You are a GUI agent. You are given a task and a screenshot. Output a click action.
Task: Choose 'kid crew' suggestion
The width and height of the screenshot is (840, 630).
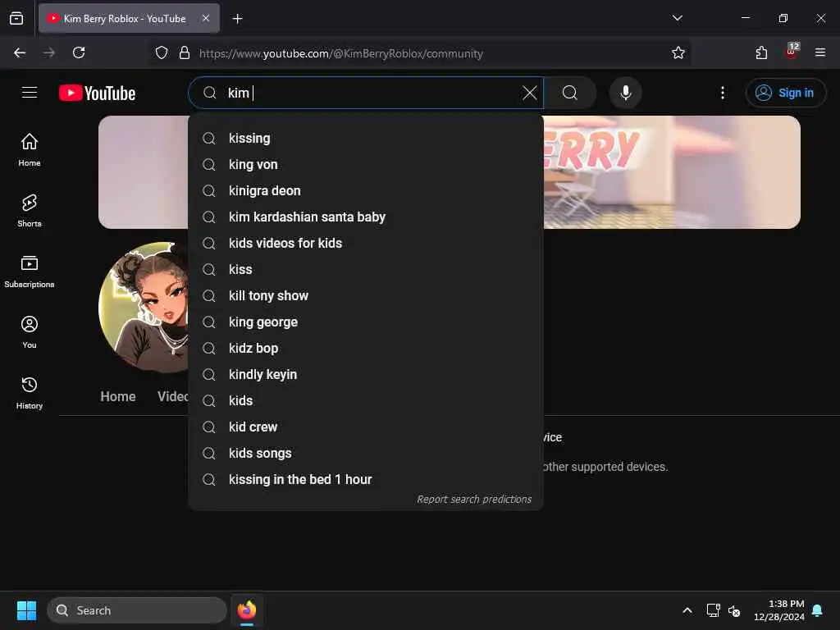[x=366, y=427]
